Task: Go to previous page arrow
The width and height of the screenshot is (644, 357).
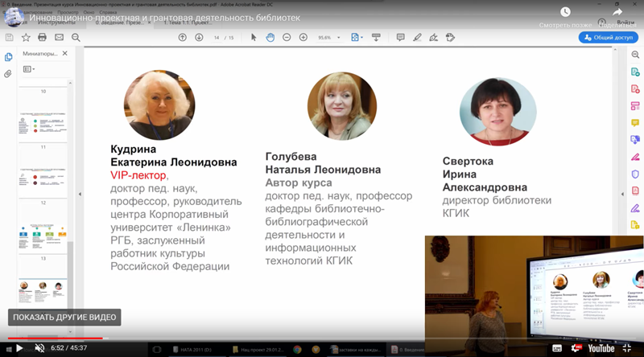Action: point(183,37)
